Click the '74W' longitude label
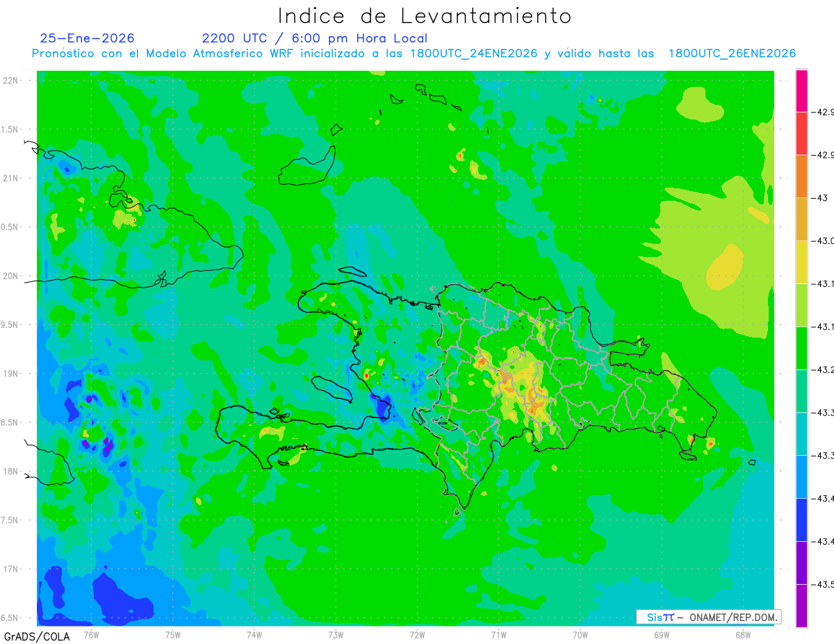The image size is (834, 644). coord(254,634)
